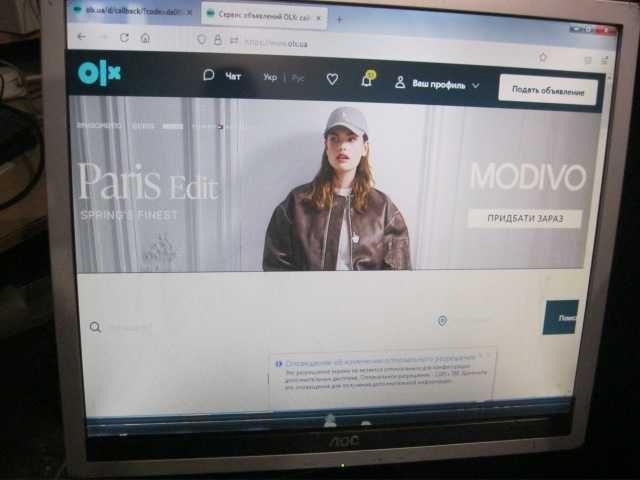Go back with browser back arrow
Screen dimensions: 640x480
pos(82,36)
